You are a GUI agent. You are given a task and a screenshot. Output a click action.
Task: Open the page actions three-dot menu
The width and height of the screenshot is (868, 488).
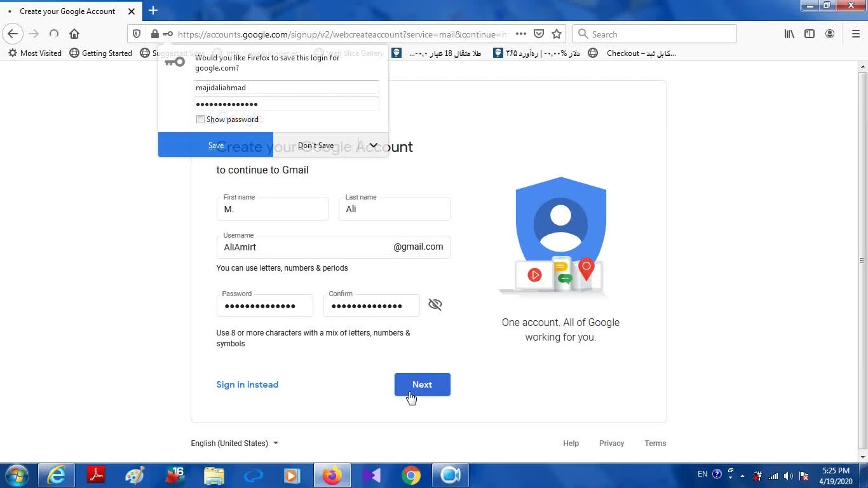pos(520,34)
